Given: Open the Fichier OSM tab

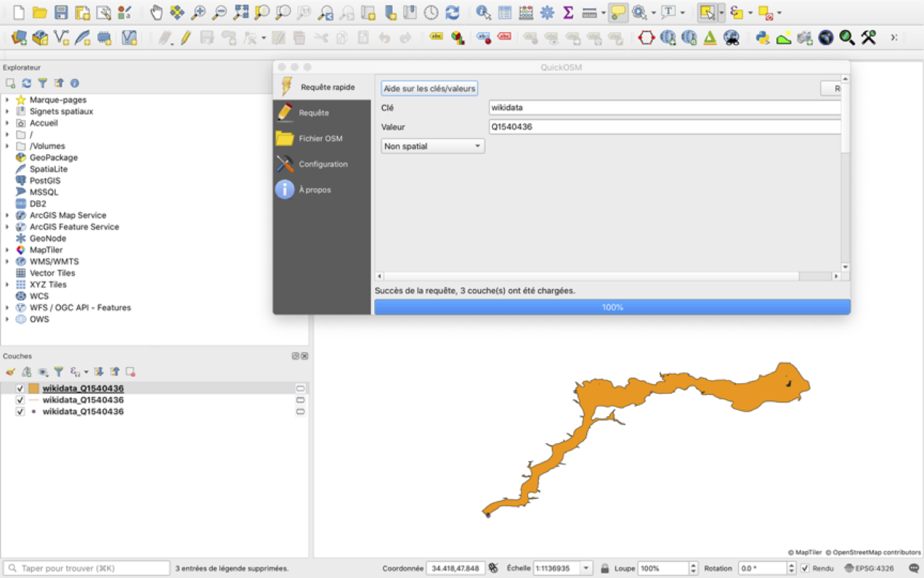Looking at the screenshot, I should coord(321,138).
